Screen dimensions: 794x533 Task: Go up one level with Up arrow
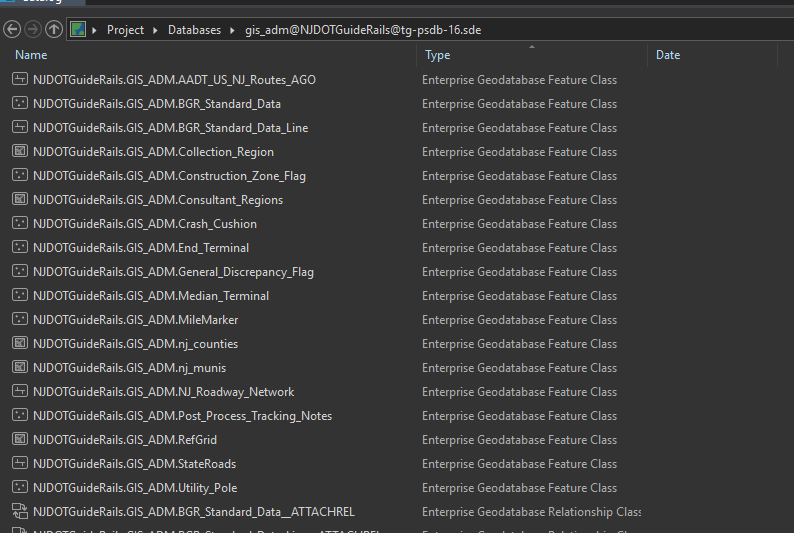[x=54, y=29]
